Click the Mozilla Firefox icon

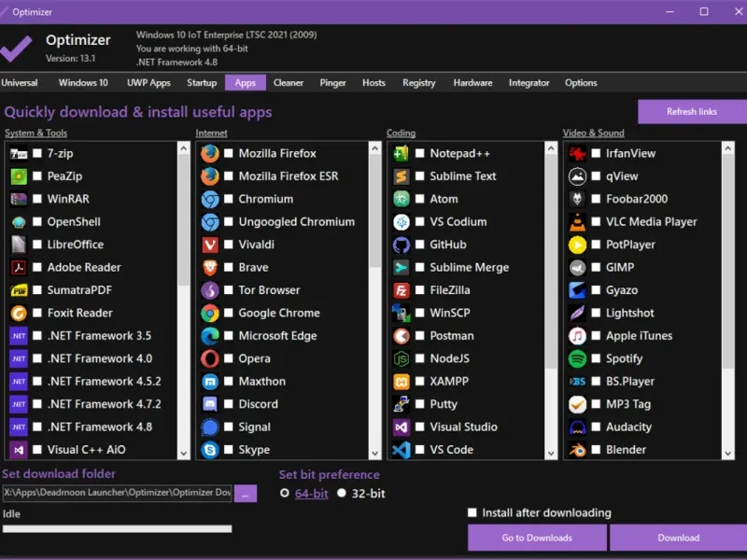(x=209, y=153)
